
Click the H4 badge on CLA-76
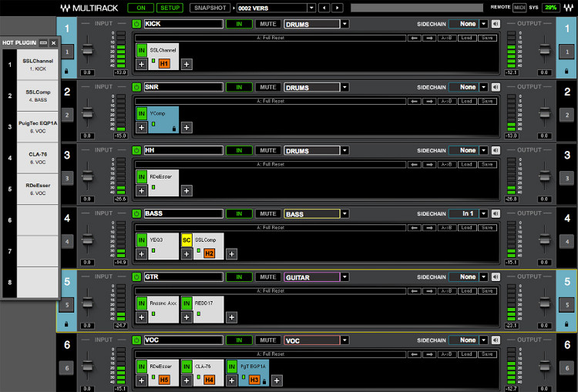[x=209, y=380]
